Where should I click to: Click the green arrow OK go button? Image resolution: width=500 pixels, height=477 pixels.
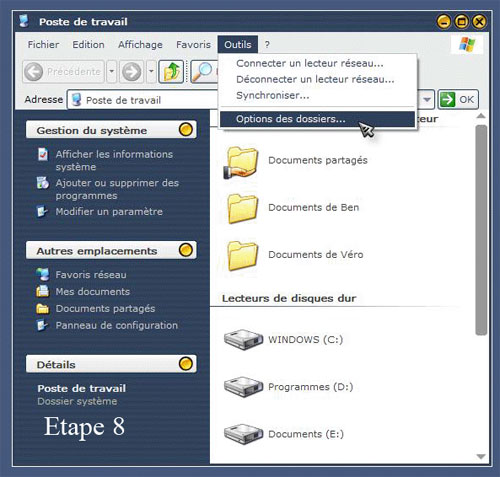coord(458,99)
